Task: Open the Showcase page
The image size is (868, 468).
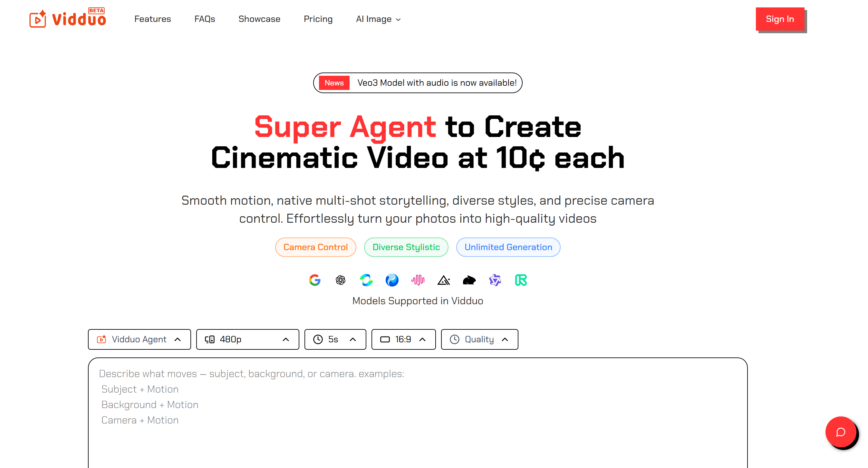Action: (259, 19)
